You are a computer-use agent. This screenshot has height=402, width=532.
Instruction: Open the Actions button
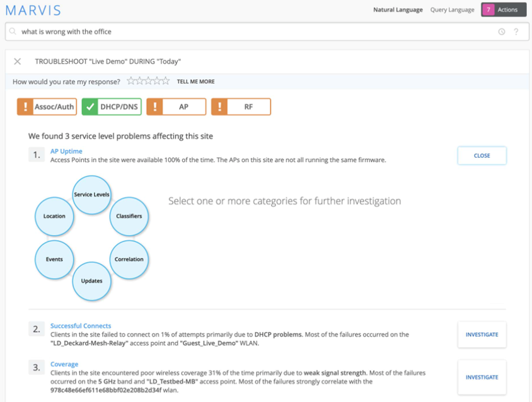pos(503,9)
